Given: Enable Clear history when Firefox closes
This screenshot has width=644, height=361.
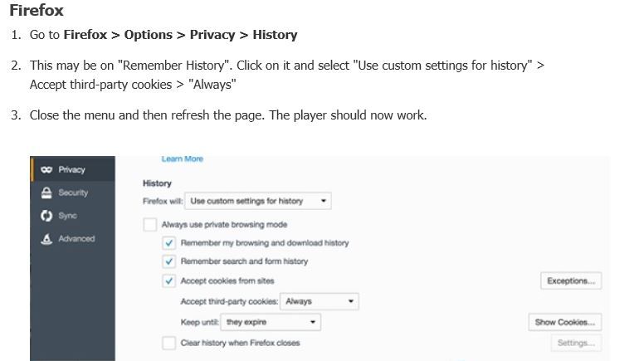Looking at the screenshot, I should (168, 343).
